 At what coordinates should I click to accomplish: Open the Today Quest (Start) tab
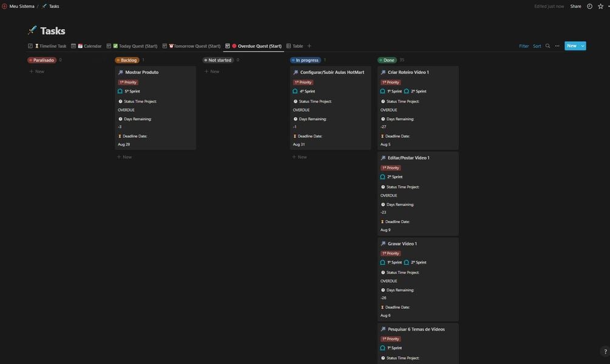132,46
